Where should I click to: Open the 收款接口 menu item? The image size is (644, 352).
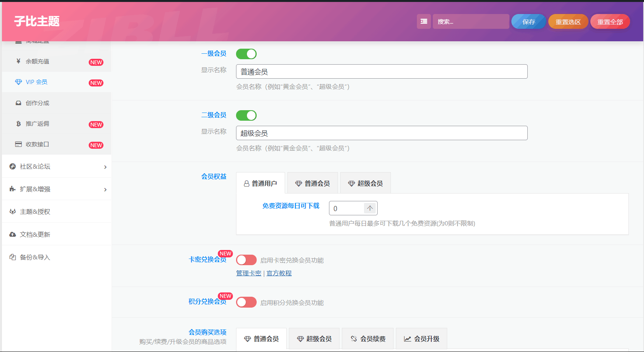[56, 144]
